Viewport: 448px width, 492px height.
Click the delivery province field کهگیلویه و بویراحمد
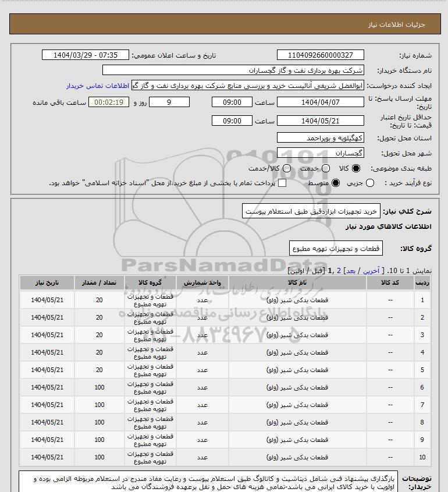click(321, 138)
